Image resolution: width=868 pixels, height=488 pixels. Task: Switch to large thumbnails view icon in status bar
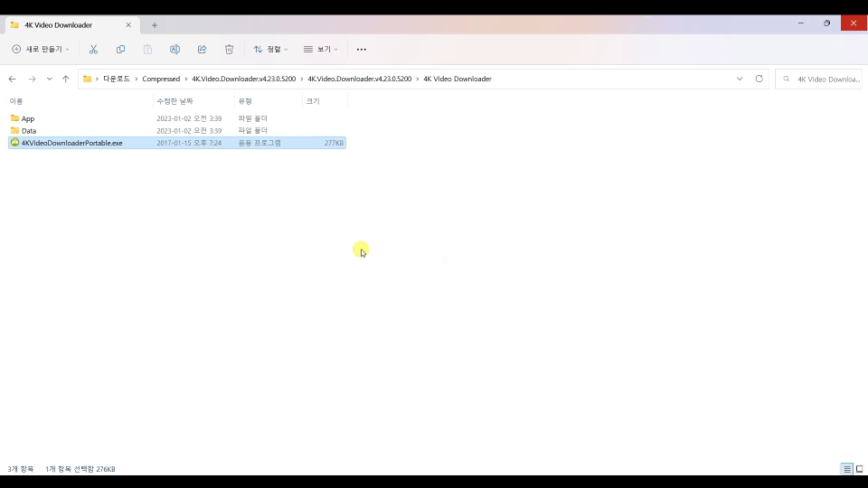pyautogui.click(x=859, y=469)
